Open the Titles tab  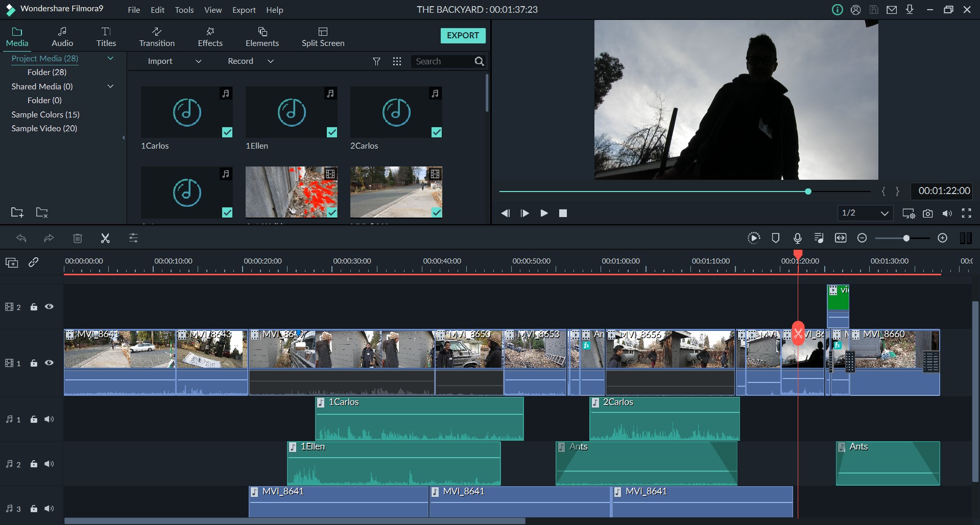106,37
